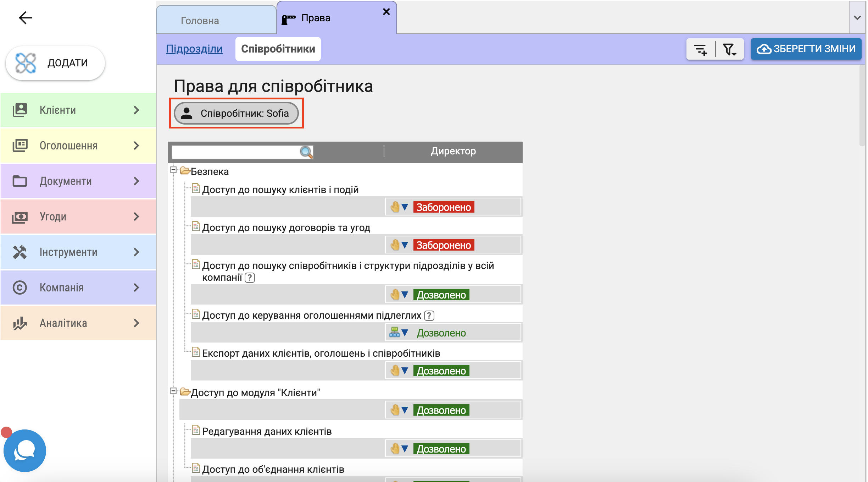This screenshot has width=868, height=482.
Task: Select the Співробітники sub-tab
Action: (278, 49)
